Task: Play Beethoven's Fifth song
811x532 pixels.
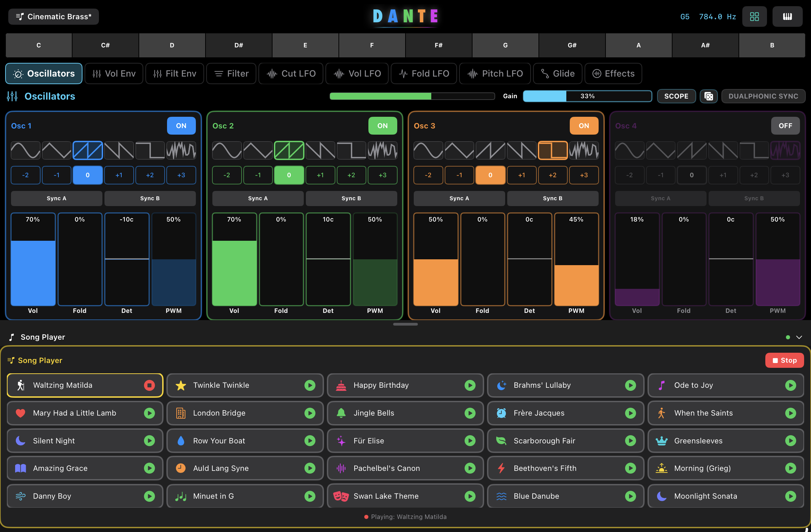Action: [x=630, y=468]
